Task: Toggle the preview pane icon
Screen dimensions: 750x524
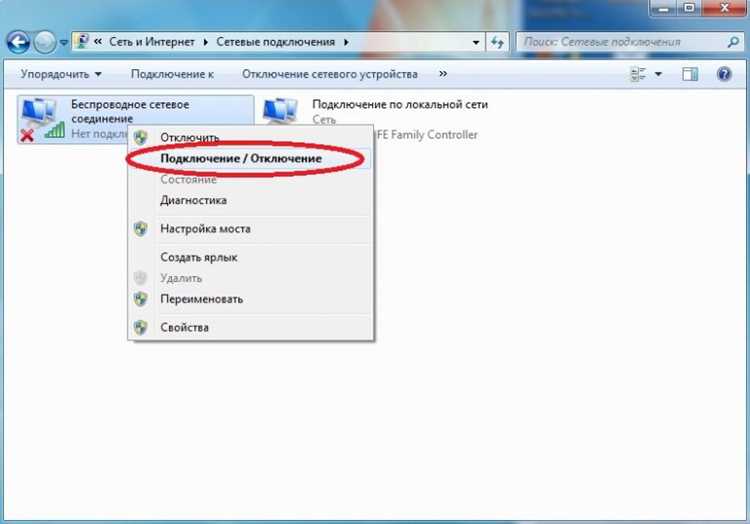Action: tap(690, 74)
